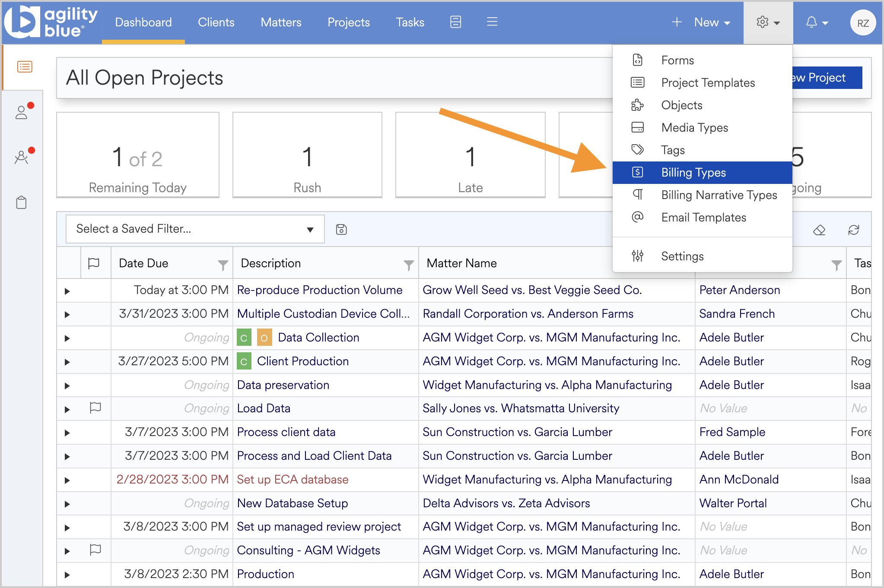
Task: Open Walter Portal contact link
Action: pyautogui.click(x=733, y=503)
